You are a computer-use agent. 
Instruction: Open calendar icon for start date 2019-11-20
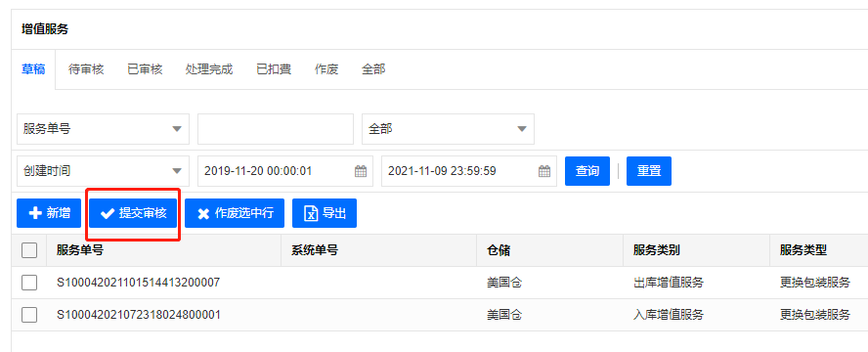pyautogui.click(x=361, y=171)
